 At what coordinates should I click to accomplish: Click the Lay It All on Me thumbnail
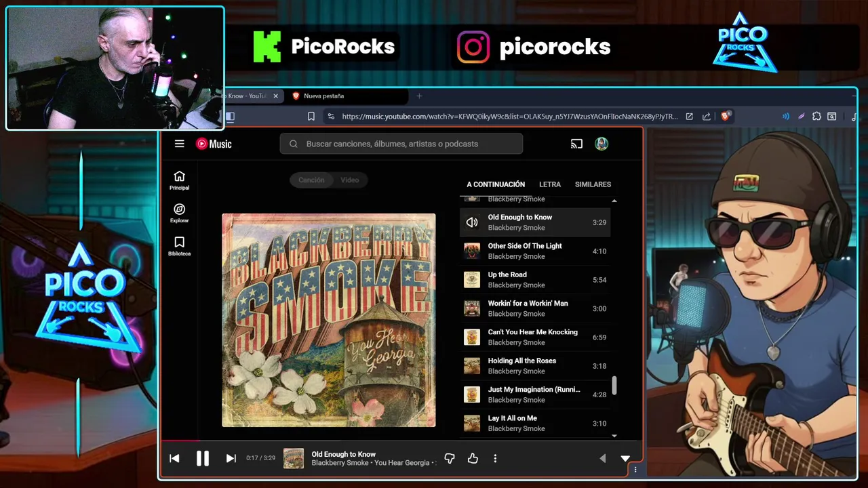click(472, 424)
